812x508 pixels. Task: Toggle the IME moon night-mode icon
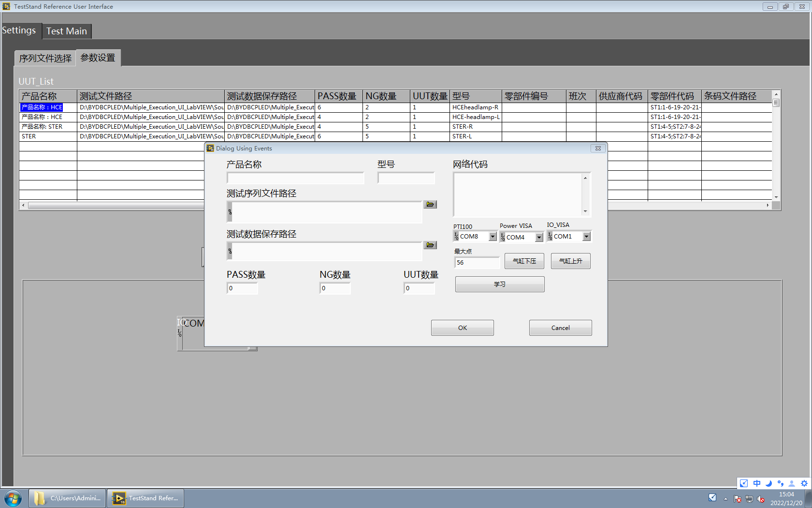768,483
